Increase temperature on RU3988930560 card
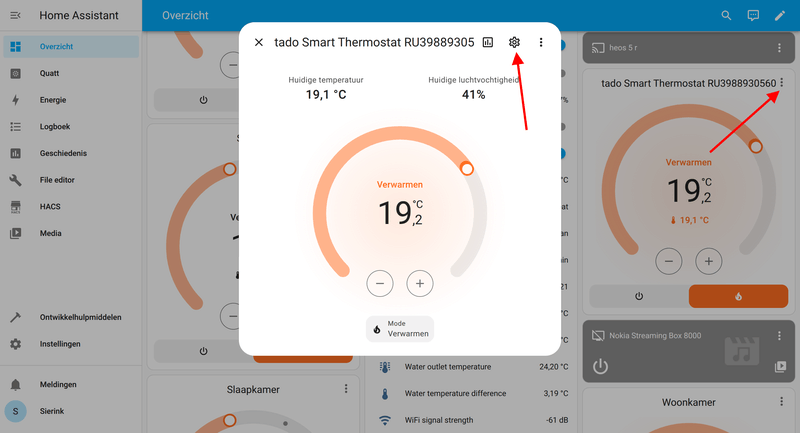This screenshot has height=433, width=800. pos(709,262)
